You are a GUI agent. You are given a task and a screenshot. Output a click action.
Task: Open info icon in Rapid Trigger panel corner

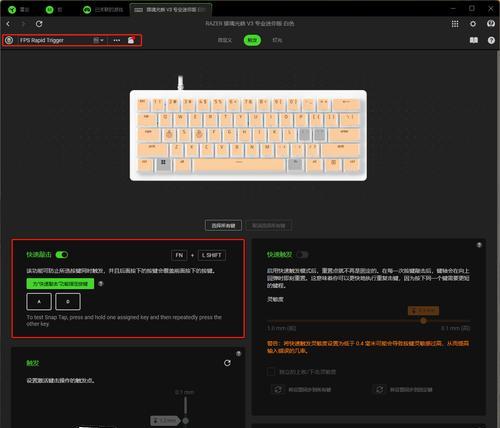(479, 245)
